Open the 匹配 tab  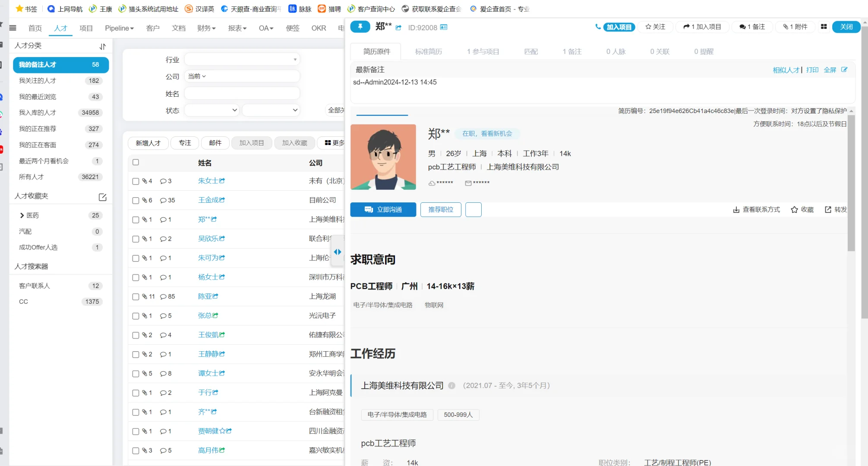(x=531, y=51)
